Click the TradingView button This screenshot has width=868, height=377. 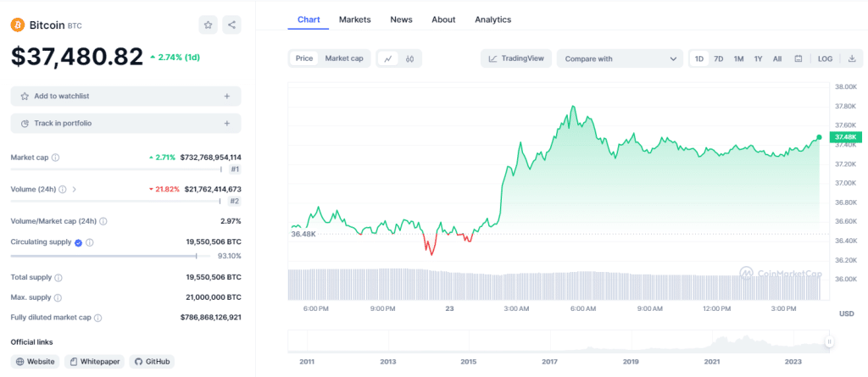[x=516, y=58]
